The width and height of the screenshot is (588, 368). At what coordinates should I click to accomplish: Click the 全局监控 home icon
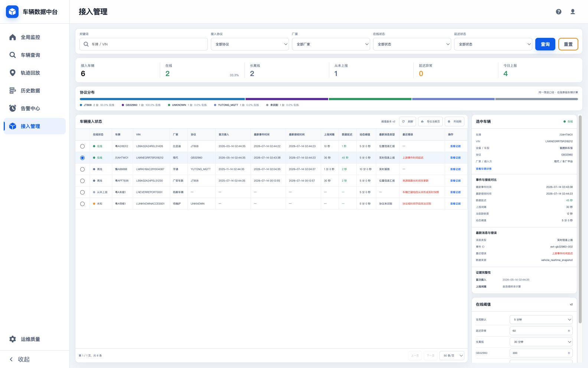coord(13,37)
